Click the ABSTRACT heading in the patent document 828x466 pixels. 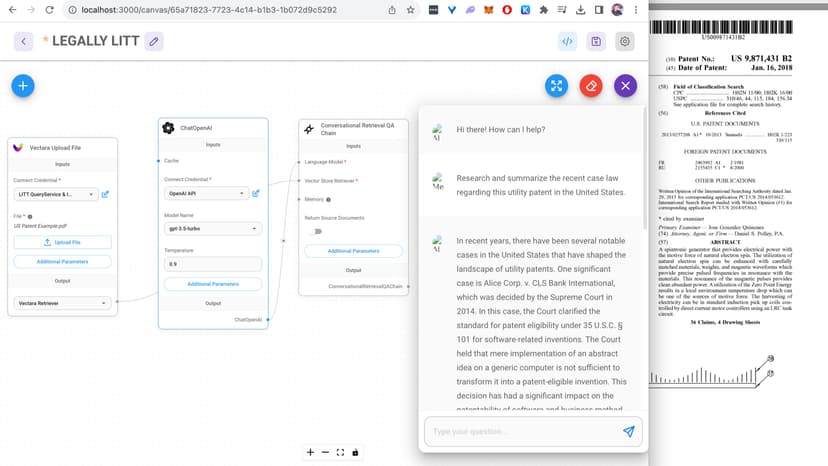tap(725, 242)
